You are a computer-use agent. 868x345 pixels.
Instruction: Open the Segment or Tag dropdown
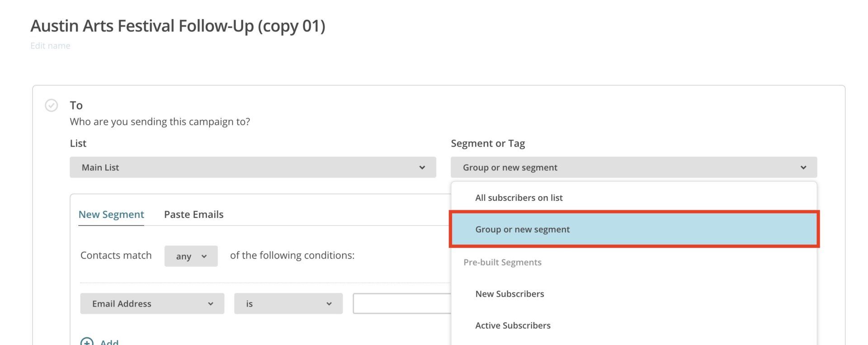634,167
